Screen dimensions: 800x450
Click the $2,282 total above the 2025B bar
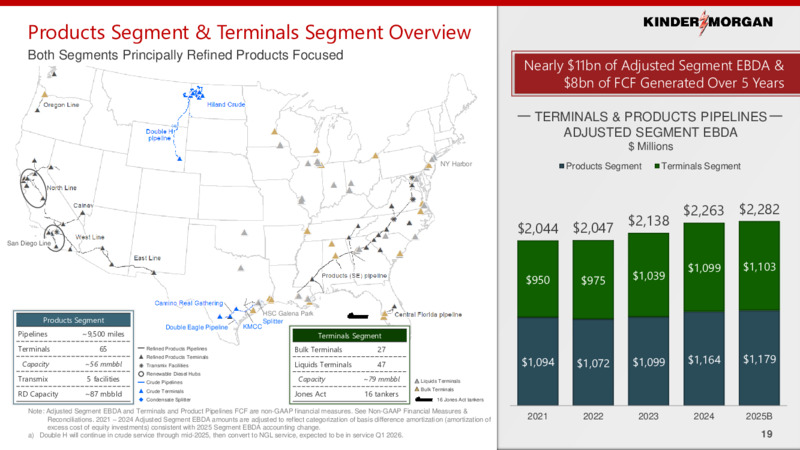click(759, 209)
